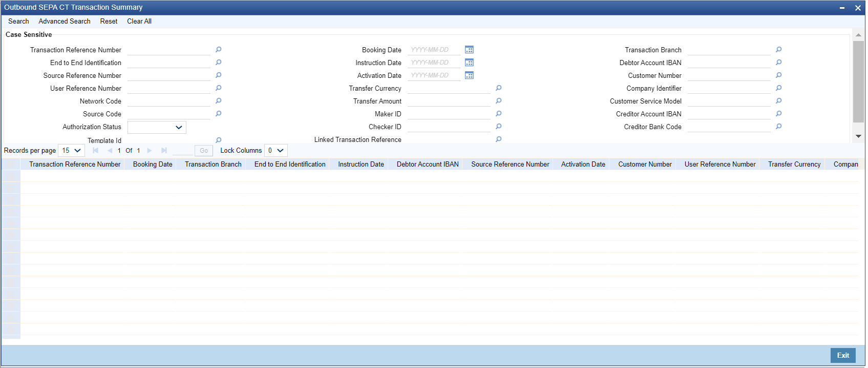Open lookup for Source Reference Number
This screenshot has width=868, height=368.
[x=219, y=75]
